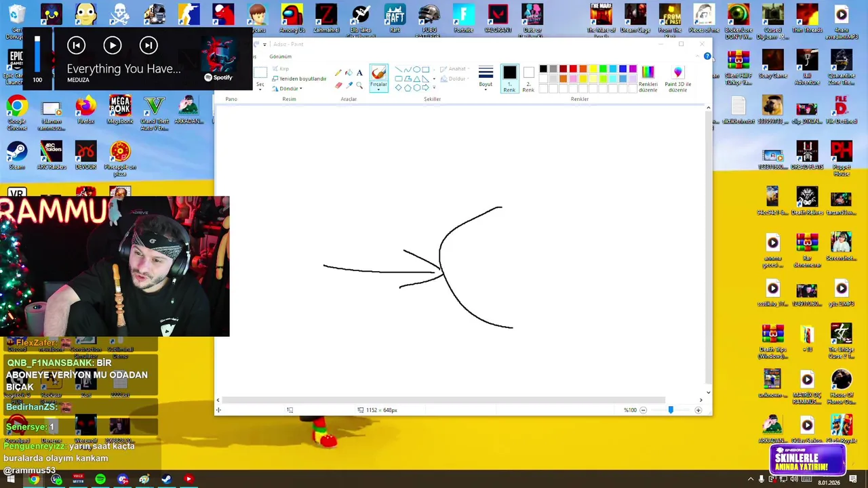
Task: Select the Pencil tool in Paint
Action: click(x=338, y=73)
